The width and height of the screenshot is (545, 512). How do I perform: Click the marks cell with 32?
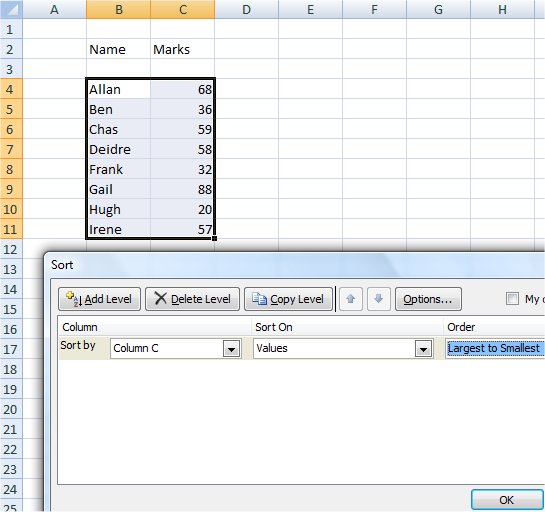click(x=183, y=169)
